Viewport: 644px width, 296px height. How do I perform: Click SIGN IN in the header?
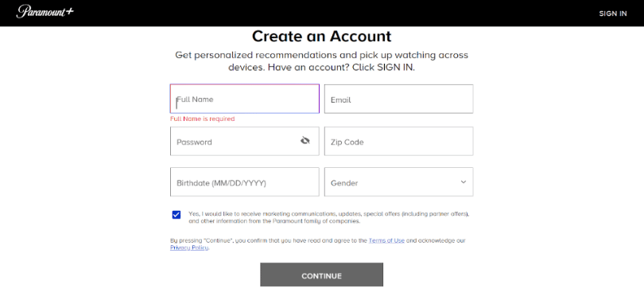coord(613,14)
